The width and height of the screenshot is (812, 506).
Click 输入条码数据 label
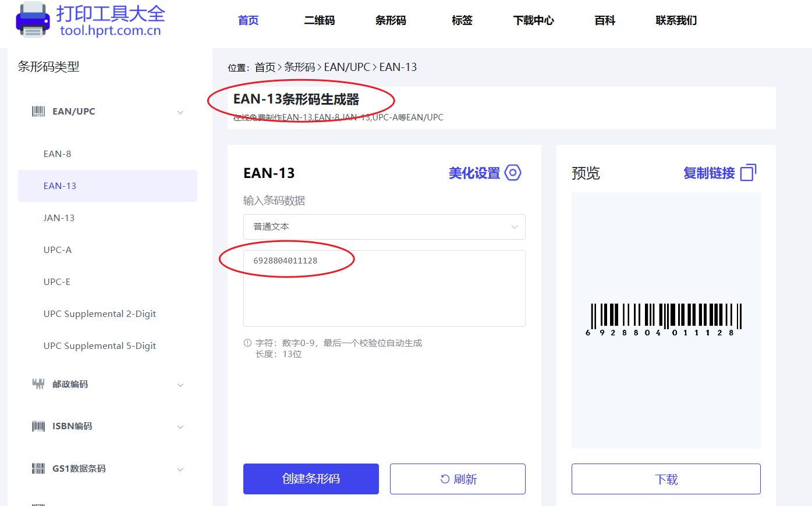(274, 201)
